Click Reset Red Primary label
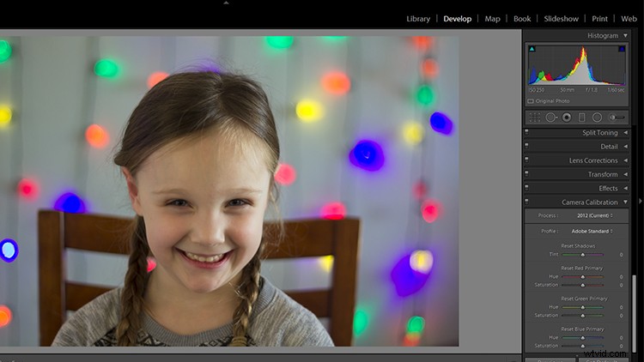 [x=581, y=268]
